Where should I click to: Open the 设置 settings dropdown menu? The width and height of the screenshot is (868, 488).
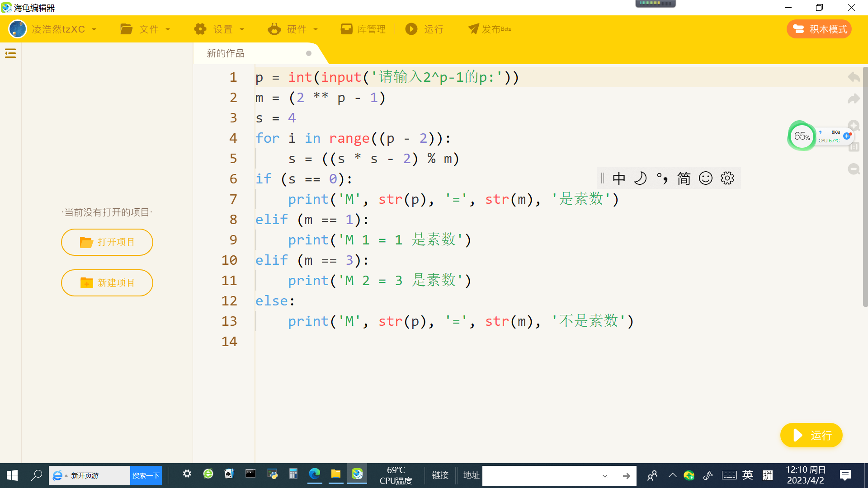point(219,29)
